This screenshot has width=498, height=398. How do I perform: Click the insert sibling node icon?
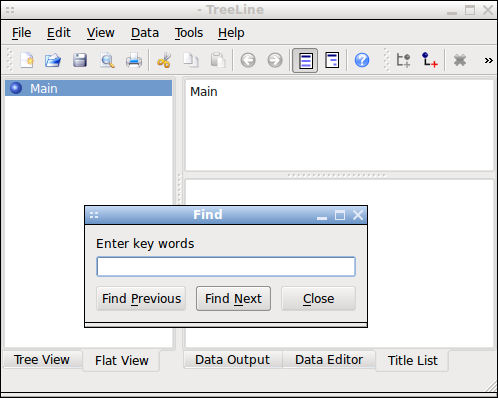pos(403,60)
